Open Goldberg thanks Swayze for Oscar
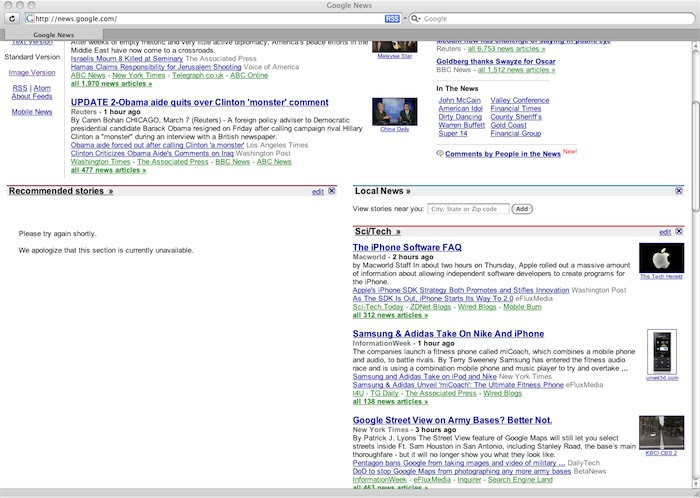 tap(496, 61)
